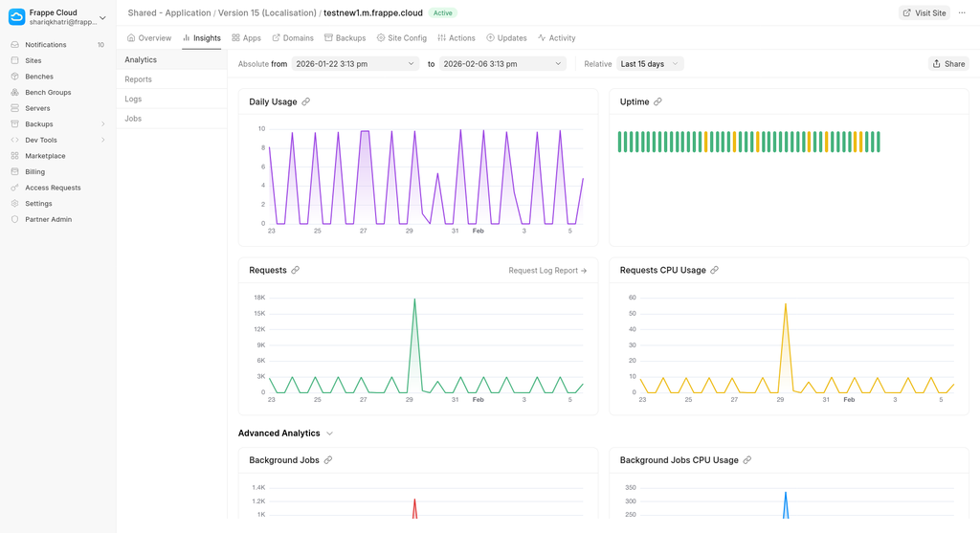
Task: Click the Visit Site button
Action: pos(924,13)
